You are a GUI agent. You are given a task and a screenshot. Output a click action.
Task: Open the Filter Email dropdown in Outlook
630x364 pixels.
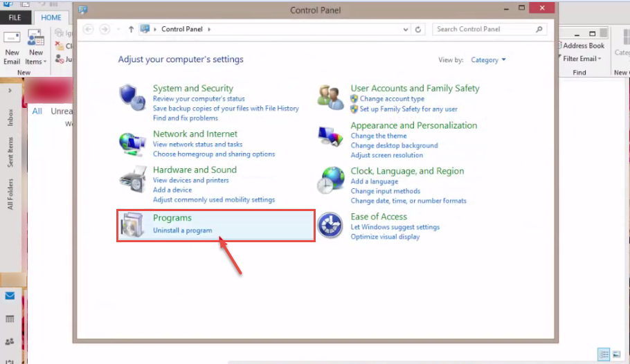[582, 59]
